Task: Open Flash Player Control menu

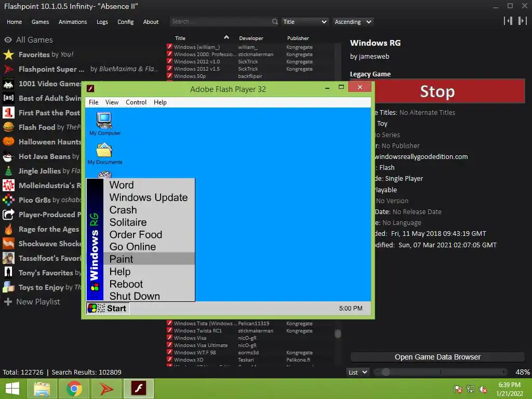Action: [136, 102]
